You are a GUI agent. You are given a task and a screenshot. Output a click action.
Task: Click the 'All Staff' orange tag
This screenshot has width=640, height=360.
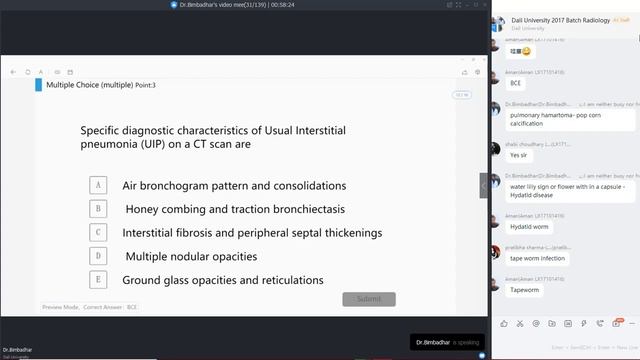click(x=621, y=20)
